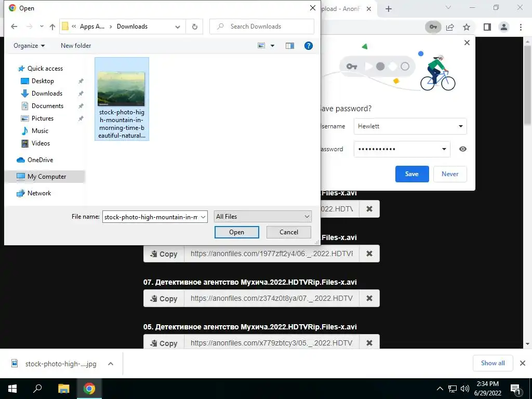Image resolution: width=532 pixels, height=399 pixels.
Task: Click the File name input field
Action: point(151,217)
